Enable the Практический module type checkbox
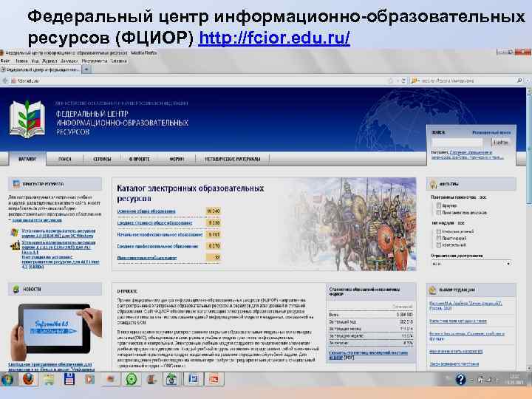Screen dimensions: 532x399 point(439,239)
